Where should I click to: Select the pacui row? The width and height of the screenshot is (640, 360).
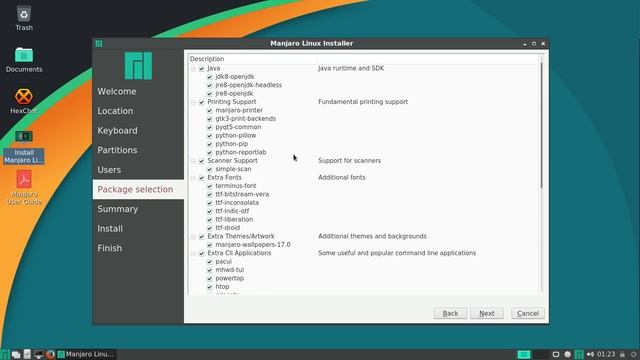pyautogui.click(x=223, y=262)
